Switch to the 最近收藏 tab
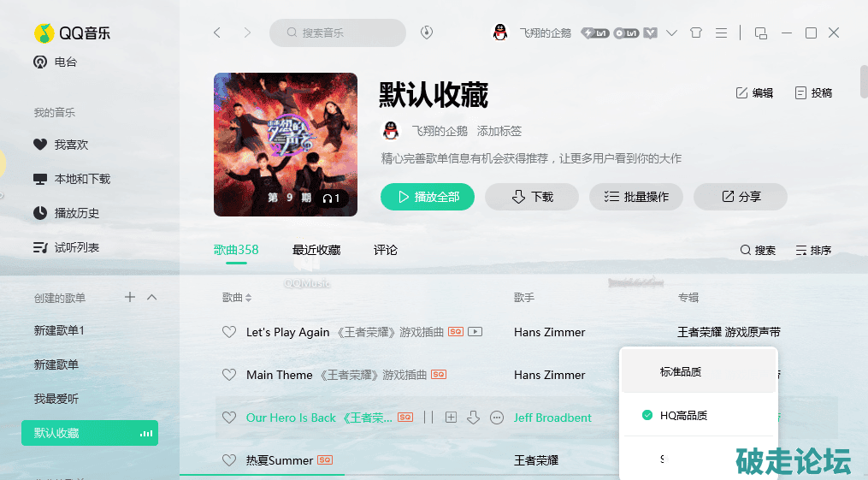Screen dimensions: 868x480 coord(316,250)
